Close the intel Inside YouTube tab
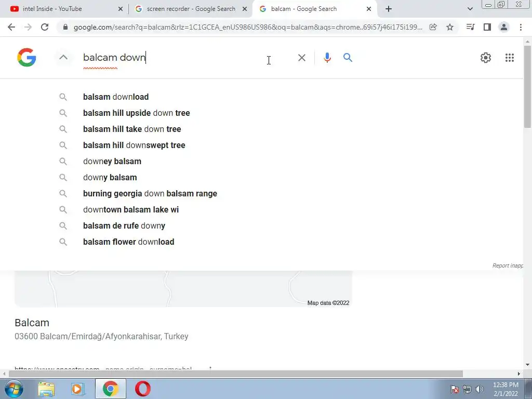This screenshot has width=532, height=399. (x=121, y=9)
